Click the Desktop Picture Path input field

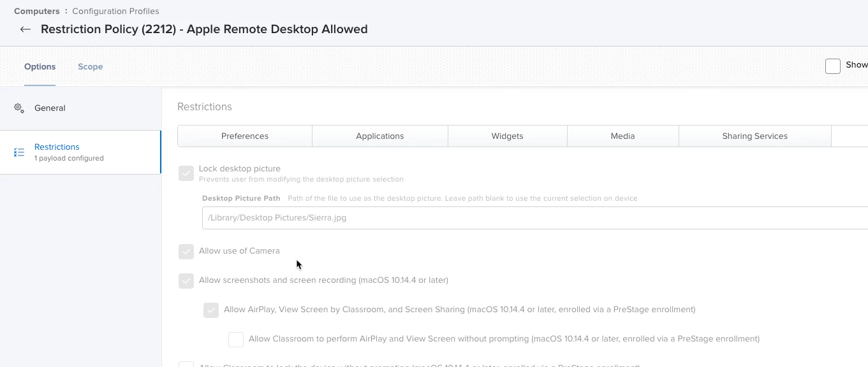[x=534, y=218]
